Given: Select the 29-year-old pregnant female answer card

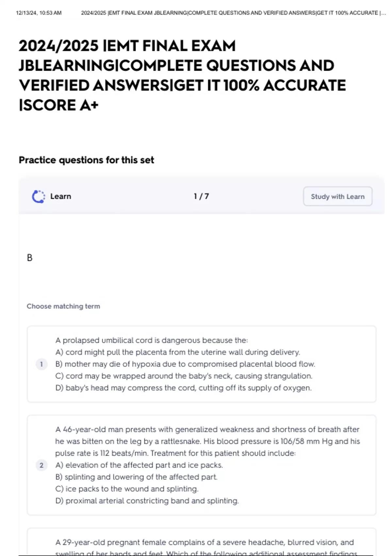Looking at the screenshot, I should pos(202,542).
